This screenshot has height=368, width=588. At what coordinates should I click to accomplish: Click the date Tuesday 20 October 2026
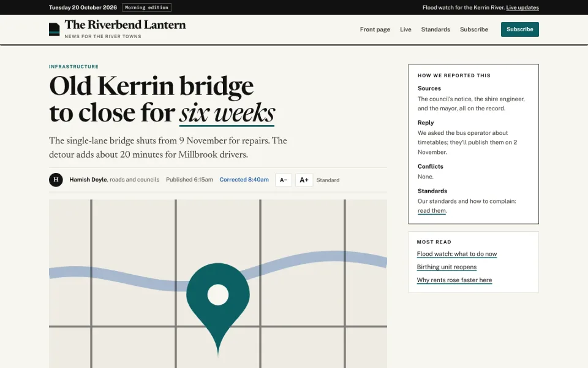(x=83, y=7)
